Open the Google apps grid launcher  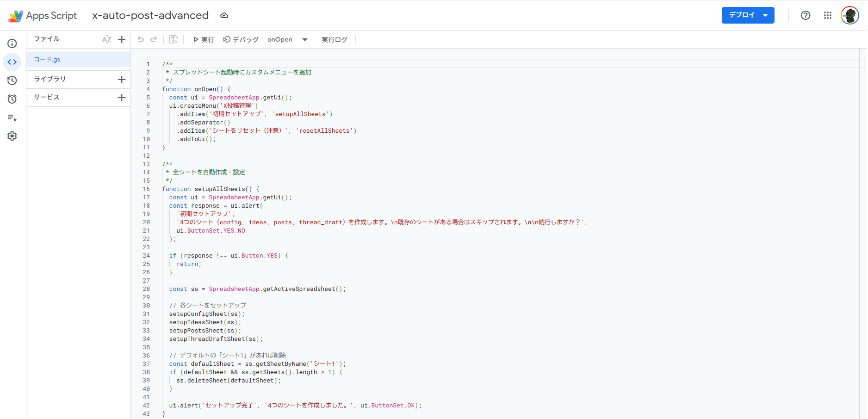[x=828, y=15]
